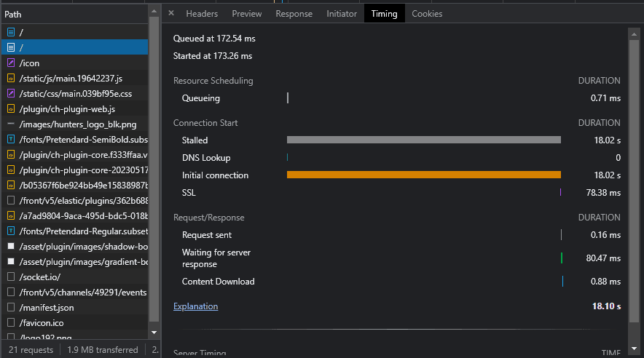Click document icon of first / request

[x=10, y=33]
